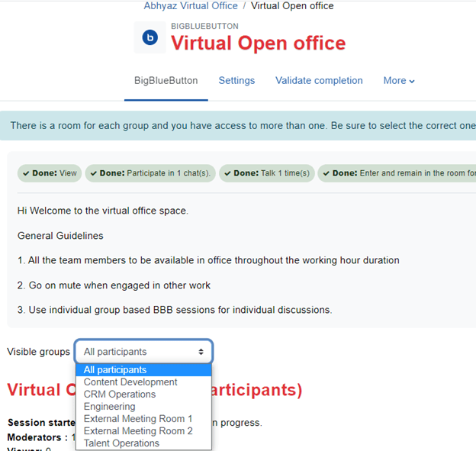Select Talent Operations group
Viewport: 476px width, 451px height.
(x=143, y=443)
